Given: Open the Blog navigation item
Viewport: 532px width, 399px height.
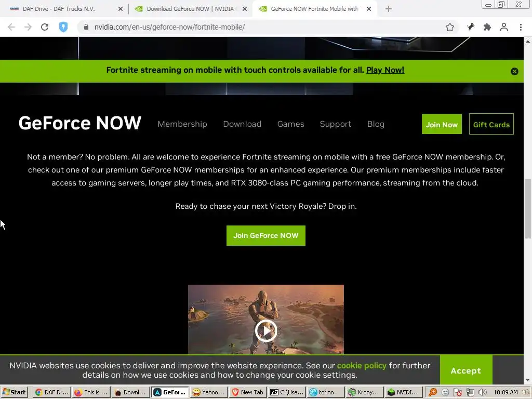Looking at the screenshot, I should pos(376,124).
